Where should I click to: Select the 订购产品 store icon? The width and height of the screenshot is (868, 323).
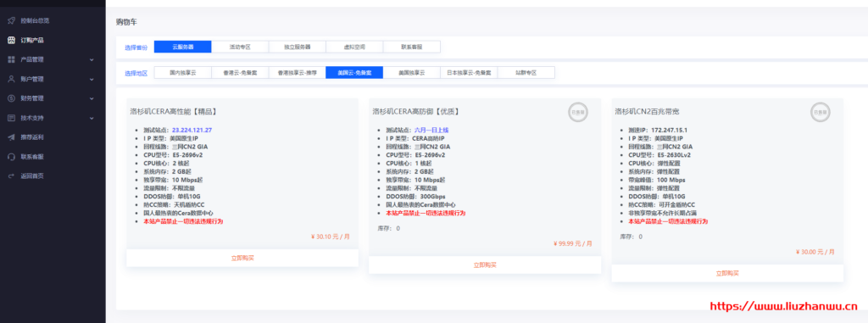[x=11, y=40]
